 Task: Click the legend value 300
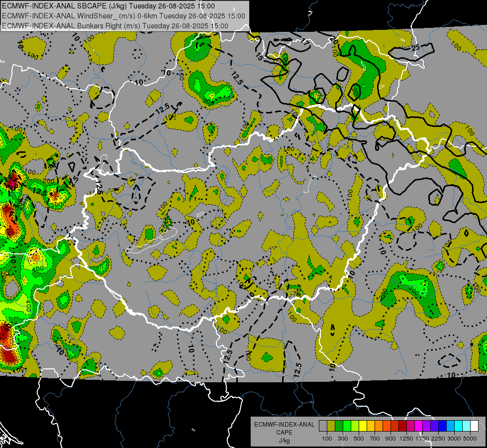343,439
